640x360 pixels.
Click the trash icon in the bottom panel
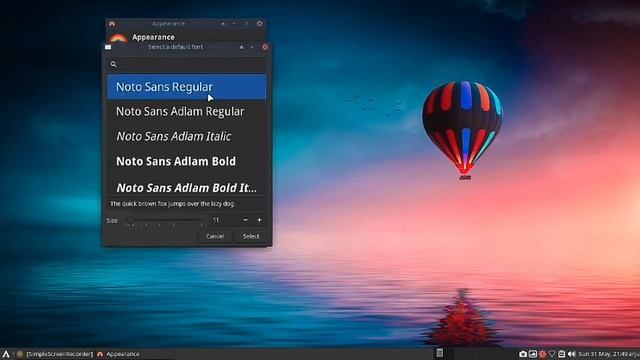coord(440,353)
